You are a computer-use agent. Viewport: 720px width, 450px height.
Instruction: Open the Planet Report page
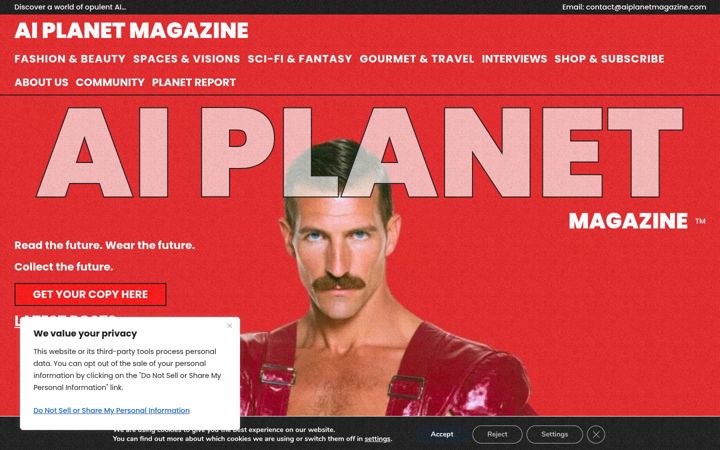tap(194, 82)
